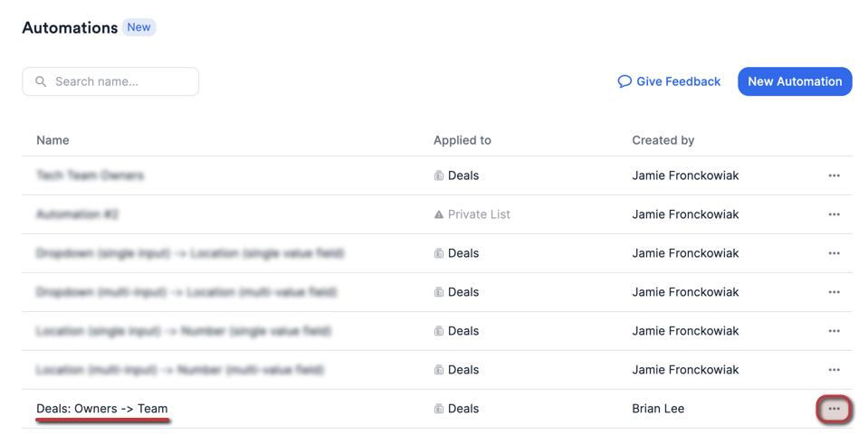Viewport: 868px width, 445px height.
Task: Expand options for Location multi-input Number row
Action: coord(834,370)
